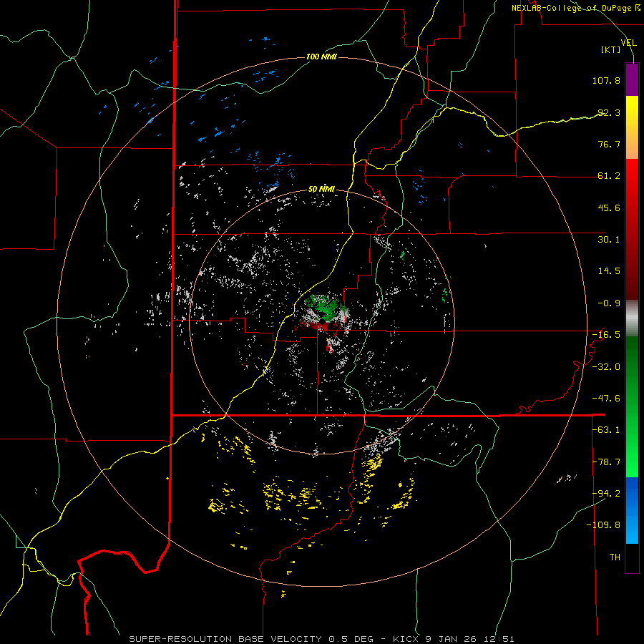Click the yellow segment of color bar

632,127
